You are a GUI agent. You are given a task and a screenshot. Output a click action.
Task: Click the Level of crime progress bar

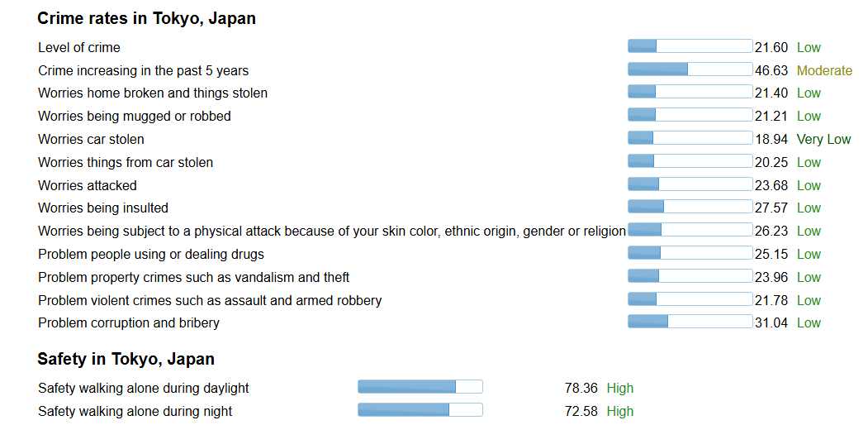[x=690, y=46]
